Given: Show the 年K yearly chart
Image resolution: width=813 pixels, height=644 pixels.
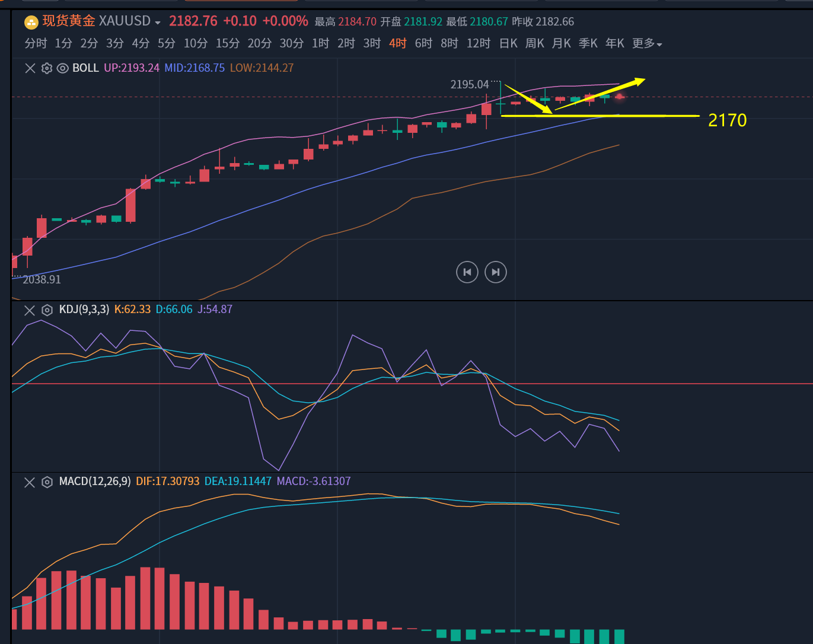Looking at the screenshot, I should (x=615, y=43).
